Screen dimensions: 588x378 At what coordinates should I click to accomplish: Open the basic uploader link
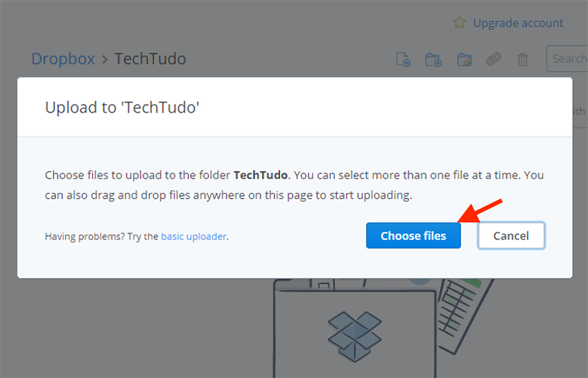[x=194, y=236]
